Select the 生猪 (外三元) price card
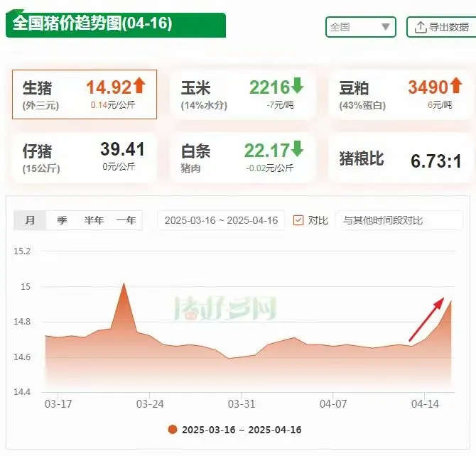The width and height of the screenshot is (476, 456). point(85,94)
